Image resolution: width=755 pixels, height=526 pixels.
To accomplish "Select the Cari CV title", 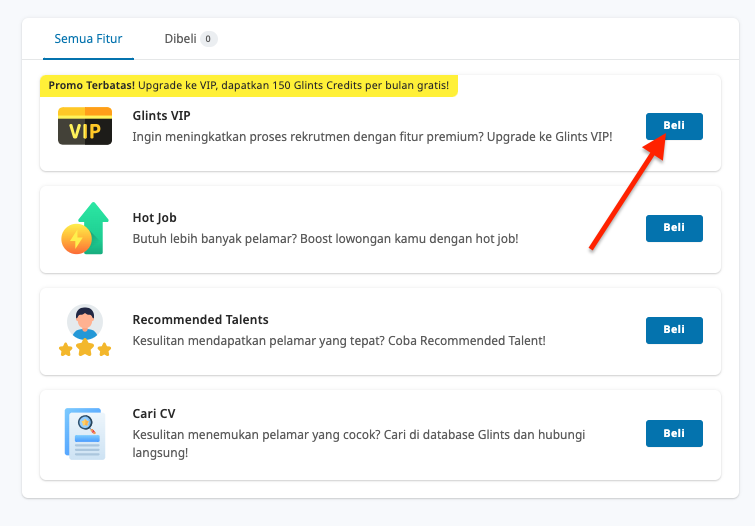I will point(154,414).
